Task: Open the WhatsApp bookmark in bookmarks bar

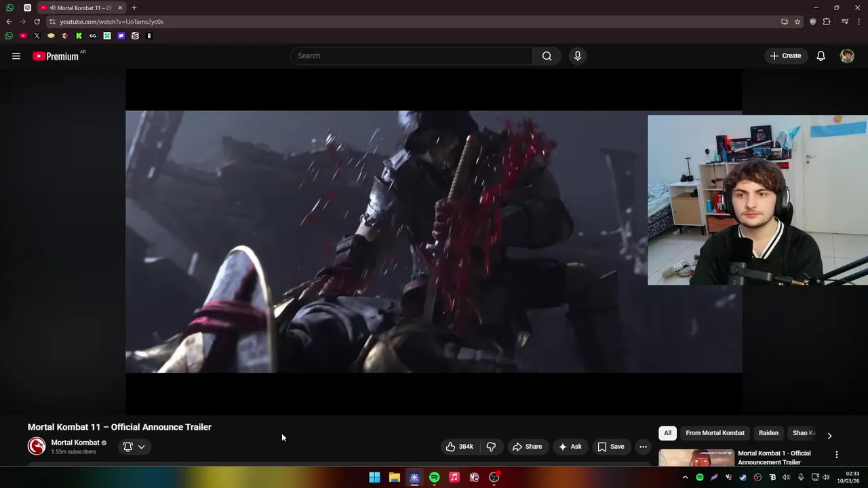Action: (x=9, y=36)
